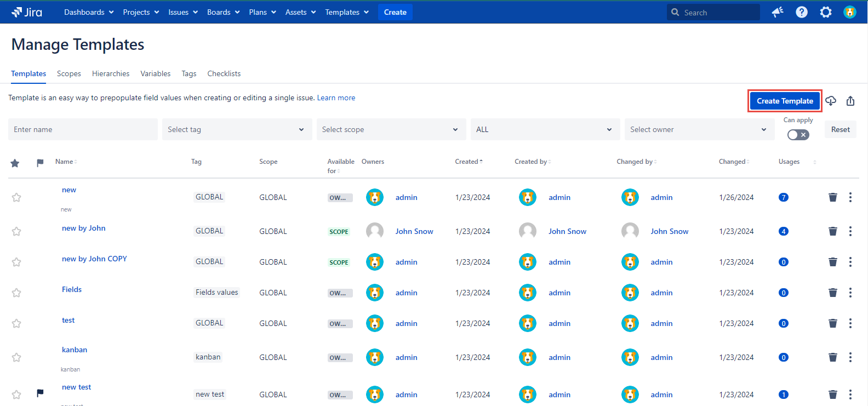The image size is (868, 406).
Task: Click the notifications megaphone icon
Action: 777,12
